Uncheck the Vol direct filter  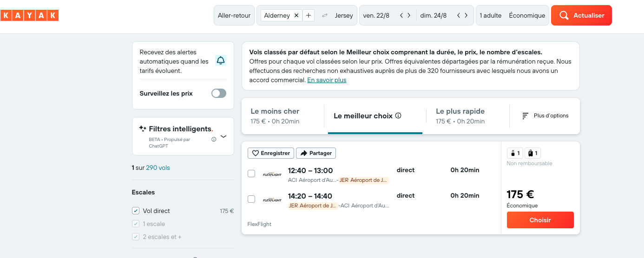[136, 211]
